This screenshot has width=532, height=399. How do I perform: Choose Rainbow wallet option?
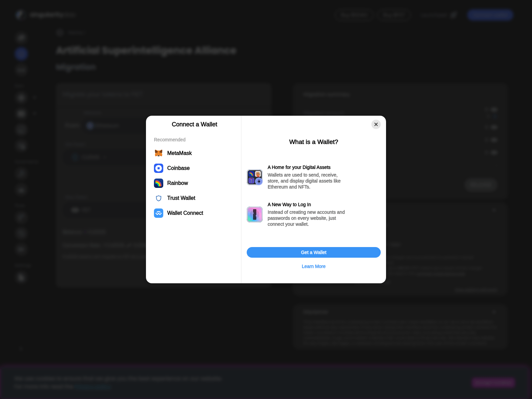[194, 183]
